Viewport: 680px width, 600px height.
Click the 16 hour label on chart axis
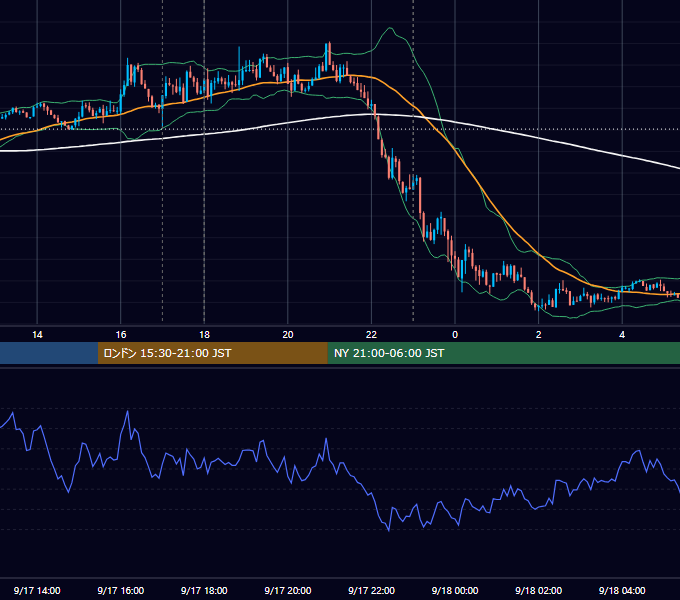point(121,335)
